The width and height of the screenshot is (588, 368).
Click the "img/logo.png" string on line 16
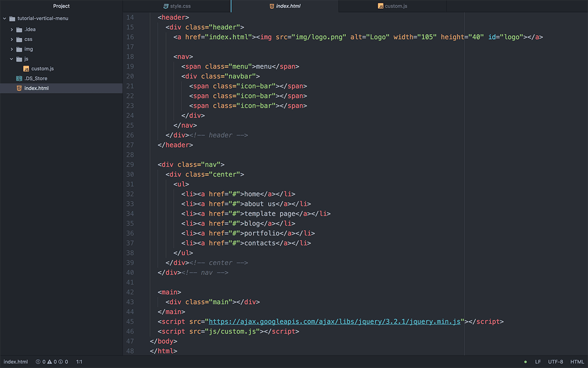(318, 37)
